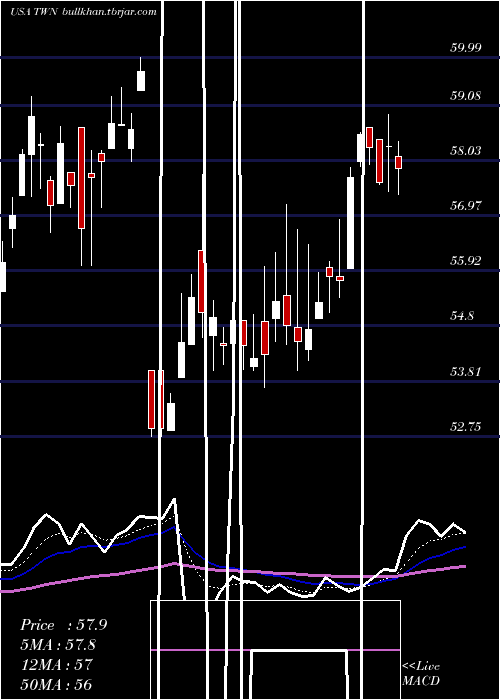Select the 59.08 price axis label
500x700 pixels.
point(466,96)
